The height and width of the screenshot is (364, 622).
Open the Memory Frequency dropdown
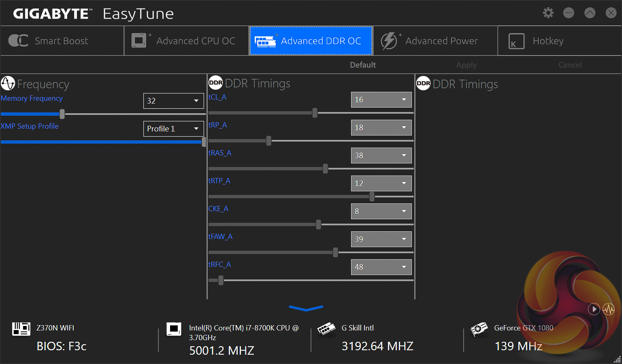tap(173, 101)
